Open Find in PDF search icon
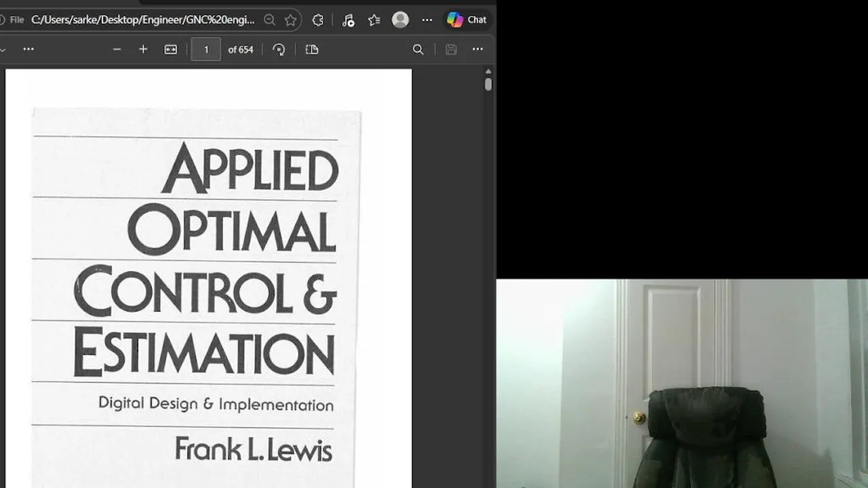 [x=418, y=49]
